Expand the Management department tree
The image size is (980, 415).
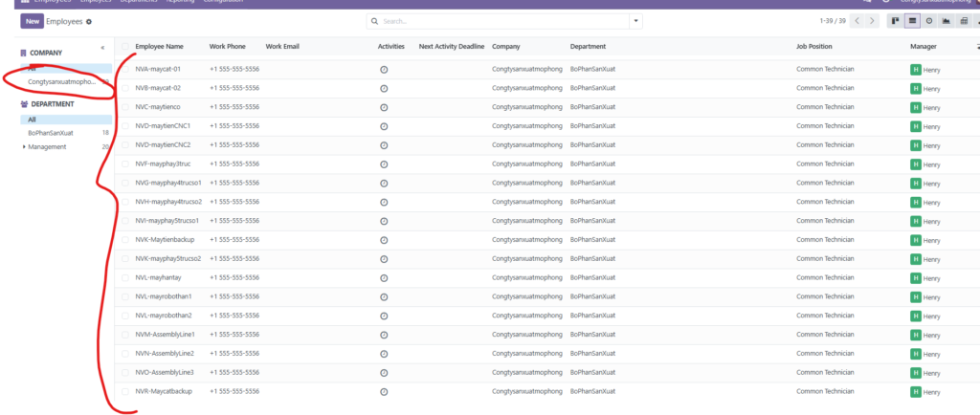(x=23, y=147)
